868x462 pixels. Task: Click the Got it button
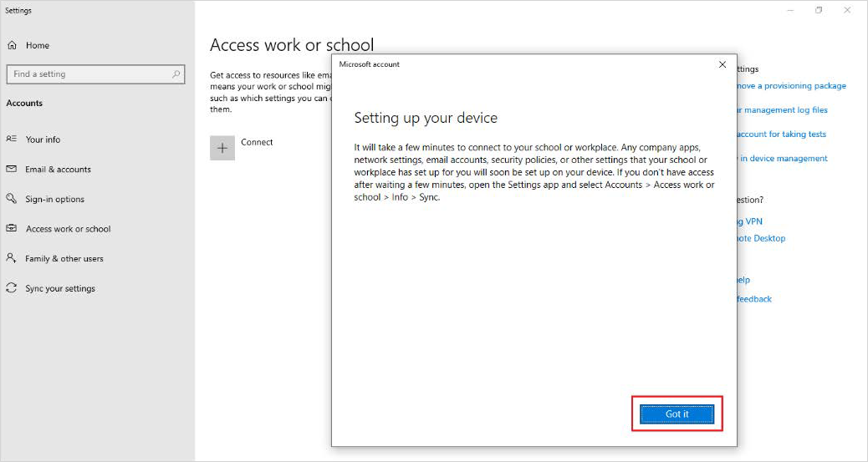click(x=677, y=414)
